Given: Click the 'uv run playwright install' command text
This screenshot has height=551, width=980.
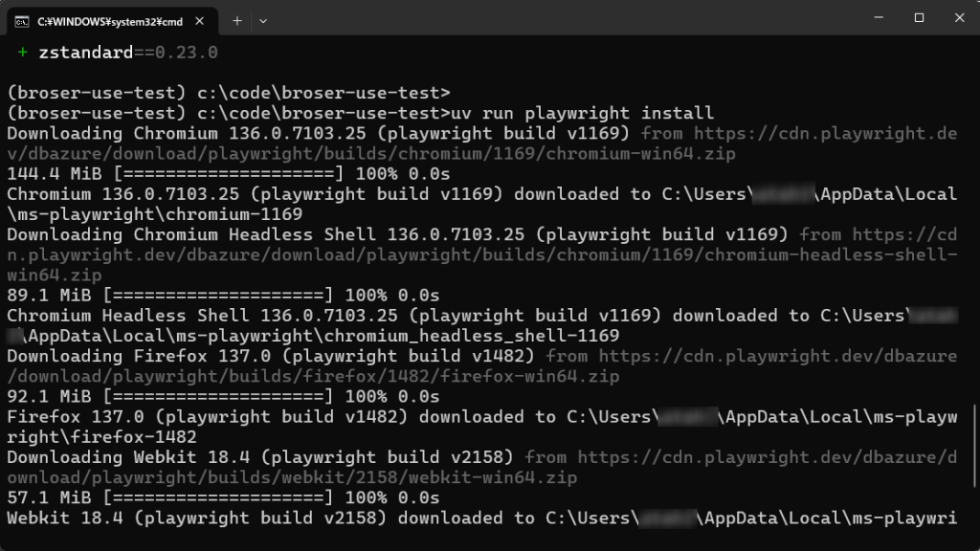Looking at the screenshot, I should (583, 113).
